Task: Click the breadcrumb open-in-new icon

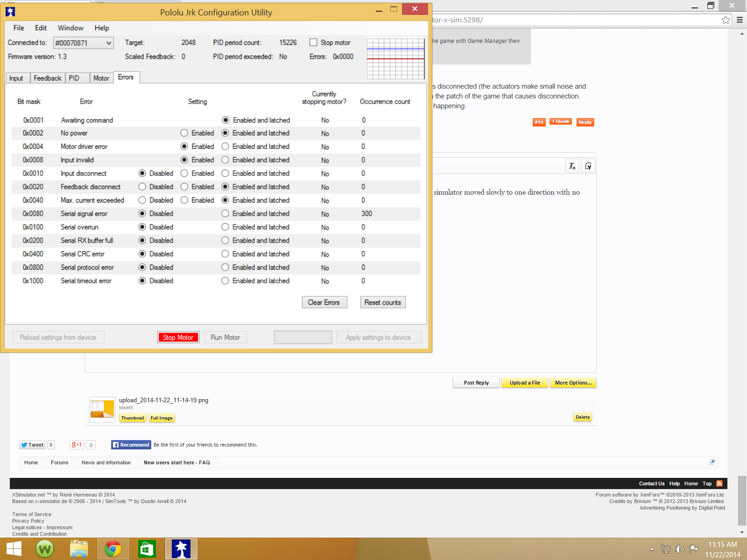Action: [712, 462]
